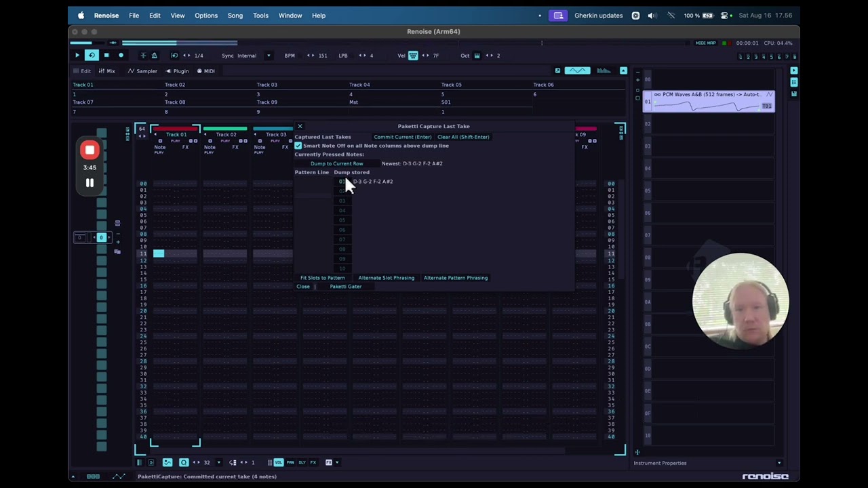Select user preset number 8
The image size is (868, 488).
coord(794,57)
